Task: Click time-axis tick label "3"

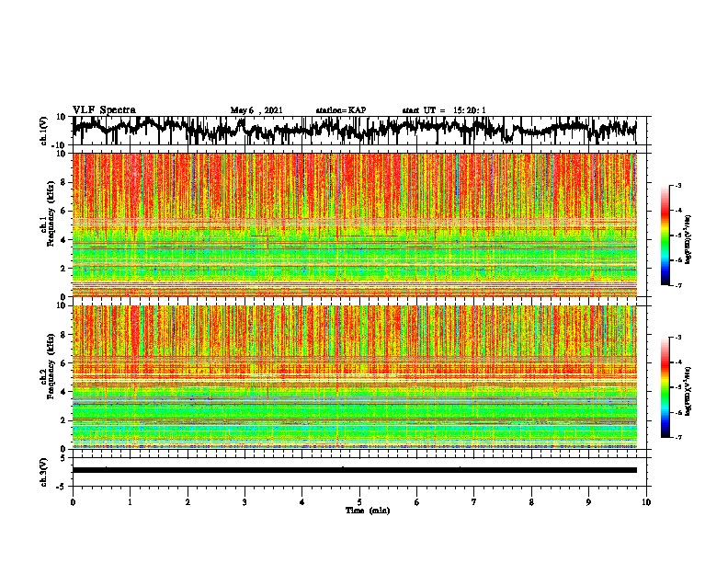Action: [245, 502]
